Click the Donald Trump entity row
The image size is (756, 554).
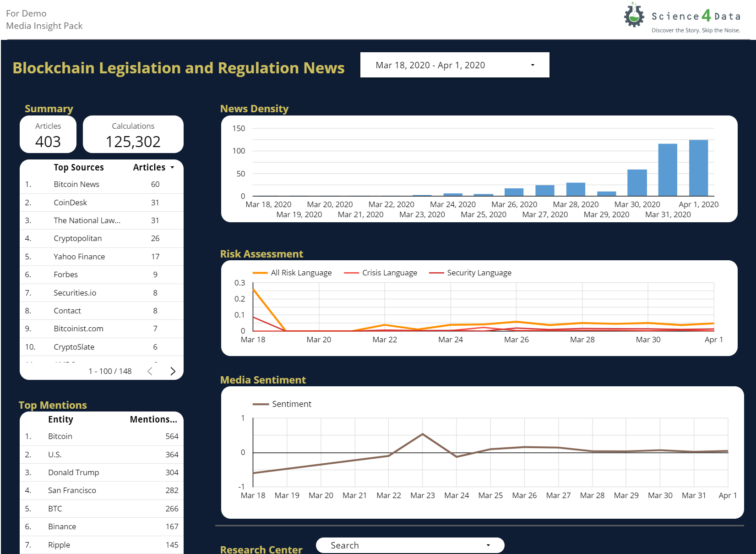[x=102, y=472]
